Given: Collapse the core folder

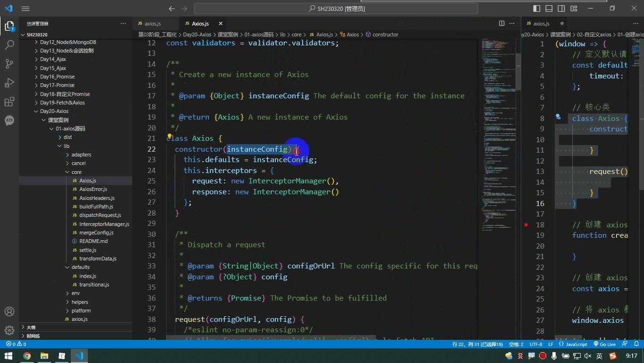Looking at the screenshot, I should pyautogui.click(x=76, y=172).
